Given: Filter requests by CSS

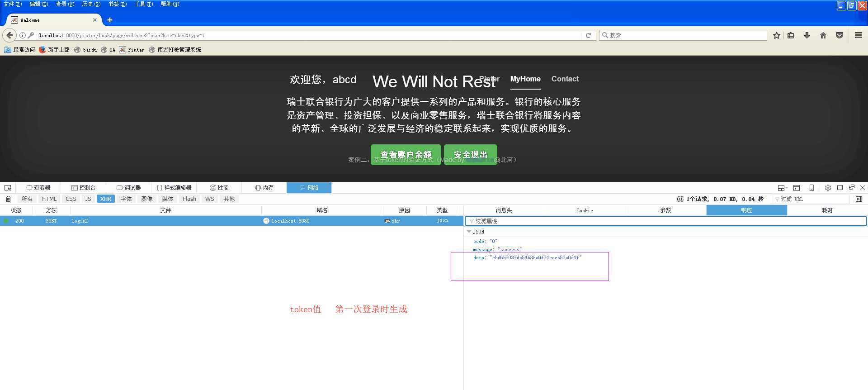Looking at the screenshot, I should pos(71,199).
